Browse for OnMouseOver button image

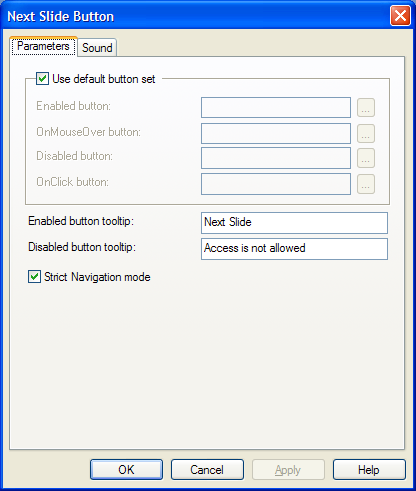(366, 133)
